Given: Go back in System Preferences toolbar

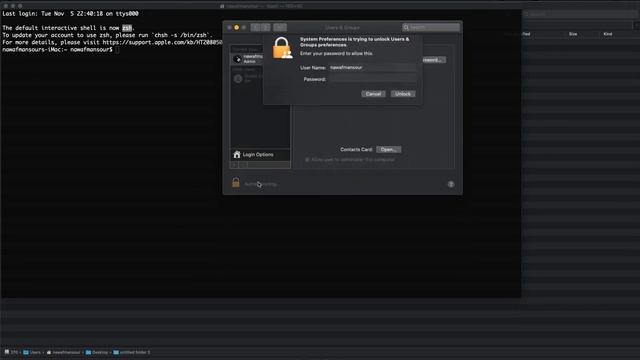Looking at the screenshot, I should click(x=256, y=27).
